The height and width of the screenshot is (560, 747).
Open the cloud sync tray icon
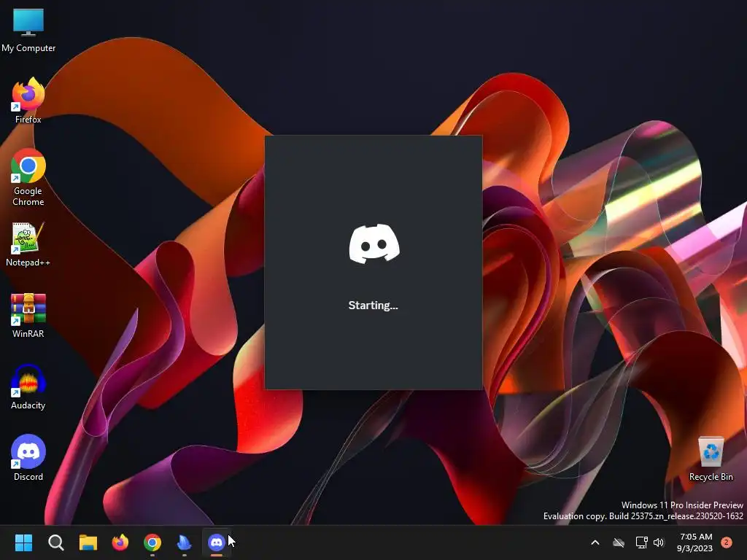point(619,542)
